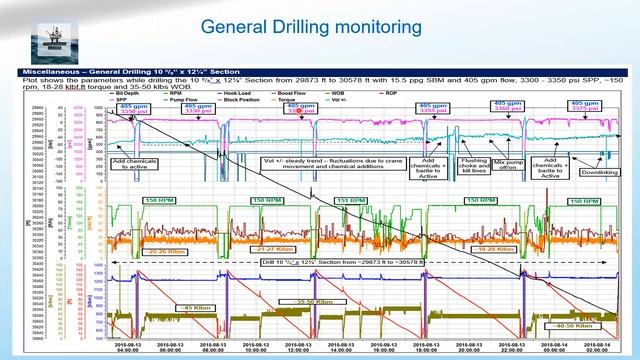Viewport: 640px width, 360px height.
Task: Select the 'Hook Load' legend entry
Action: tap(234, 93)
